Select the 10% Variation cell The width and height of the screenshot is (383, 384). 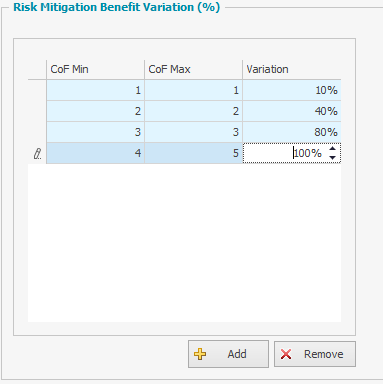tap(292, 90)
